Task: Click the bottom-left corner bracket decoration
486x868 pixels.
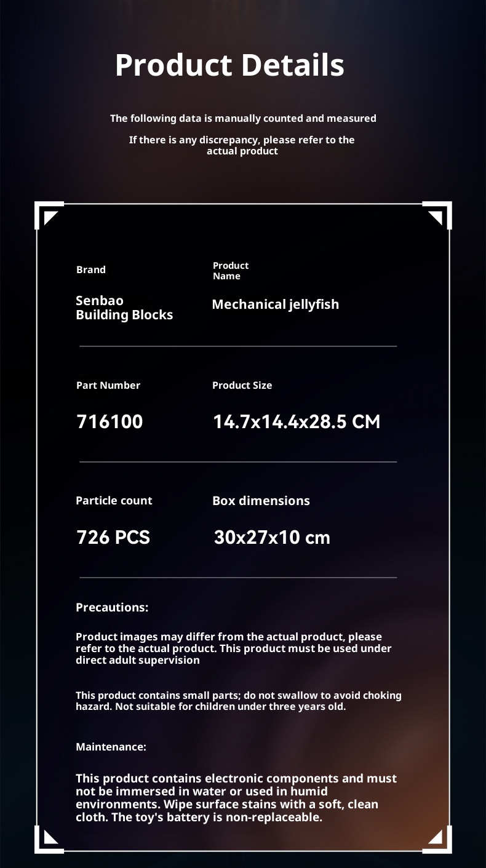Action: tap(49, 838)
